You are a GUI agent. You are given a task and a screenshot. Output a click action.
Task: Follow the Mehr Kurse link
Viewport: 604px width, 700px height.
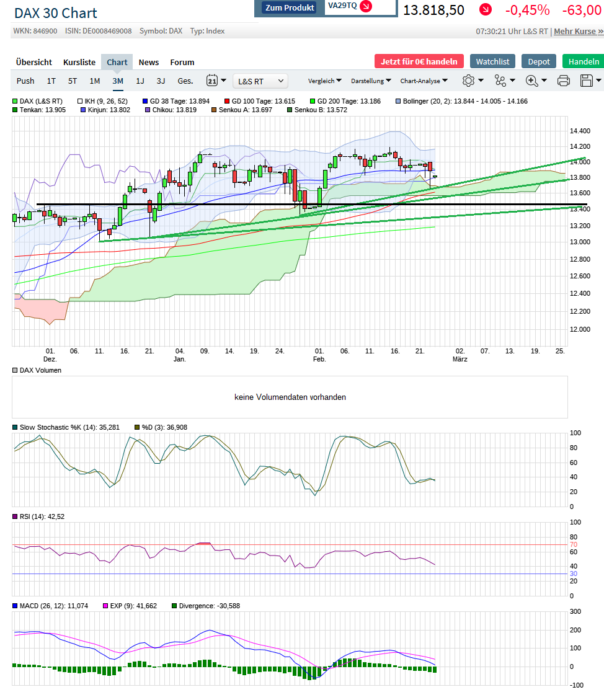[x=578, y=31]
